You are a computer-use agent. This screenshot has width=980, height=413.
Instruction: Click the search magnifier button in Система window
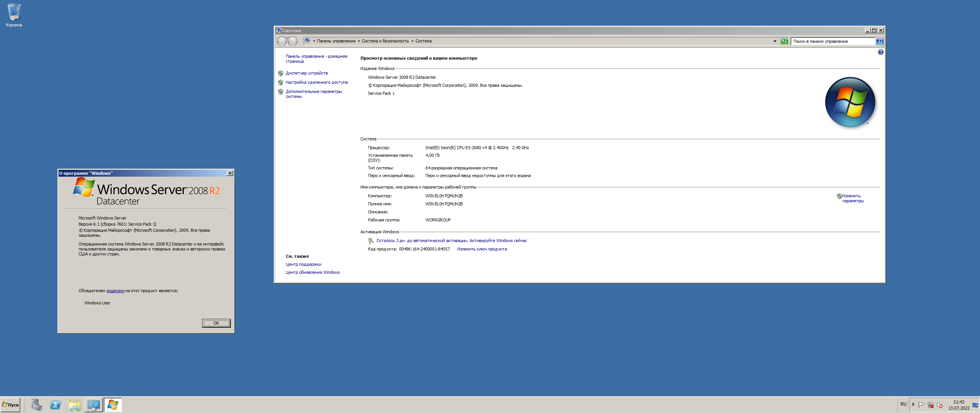(x=880, y=41)
